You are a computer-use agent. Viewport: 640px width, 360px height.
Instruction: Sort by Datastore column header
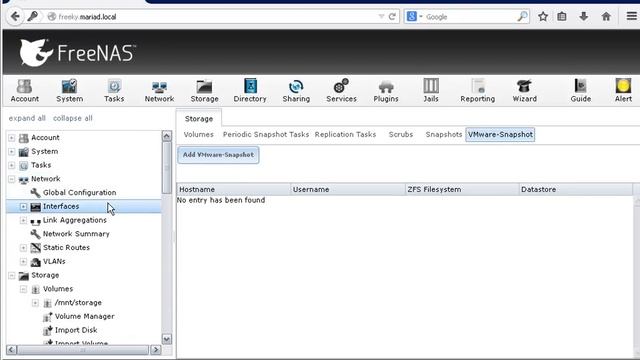[576, 189]
